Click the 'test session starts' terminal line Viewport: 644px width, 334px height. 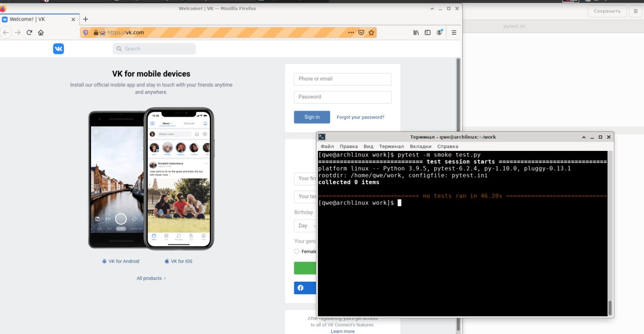(462, 162)
